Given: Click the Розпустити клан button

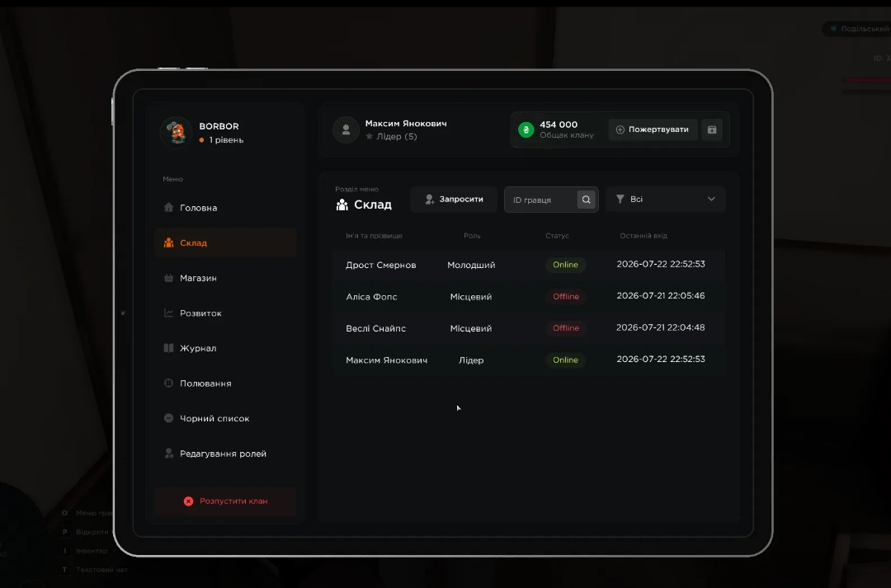Looking at the screenshot, I should point(225,501).
